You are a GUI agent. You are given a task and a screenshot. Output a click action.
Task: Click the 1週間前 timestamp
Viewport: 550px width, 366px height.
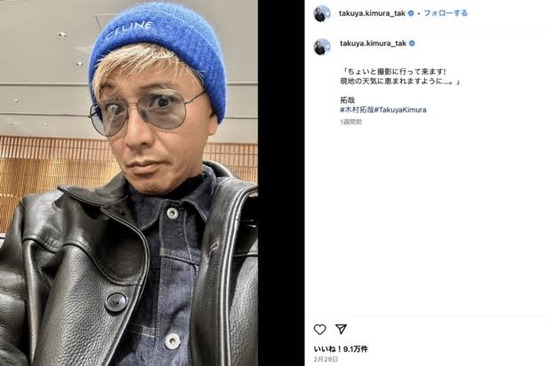pos(351,122)
